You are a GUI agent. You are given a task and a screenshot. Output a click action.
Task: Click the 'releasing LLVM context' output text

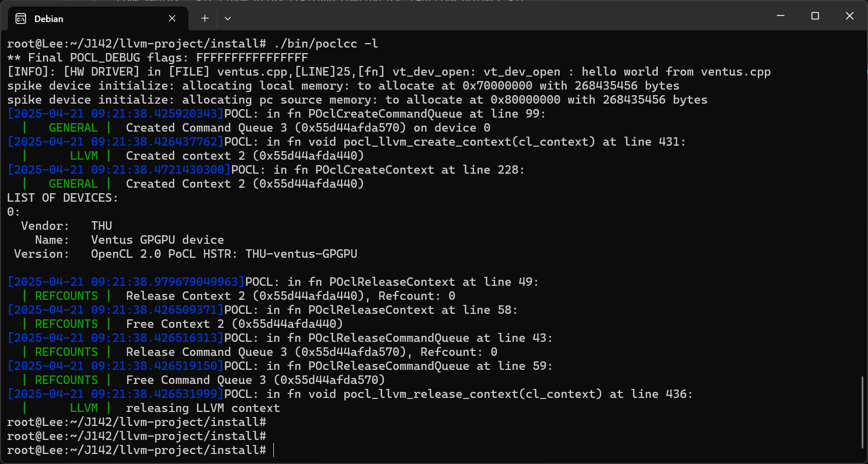[203, 408]
